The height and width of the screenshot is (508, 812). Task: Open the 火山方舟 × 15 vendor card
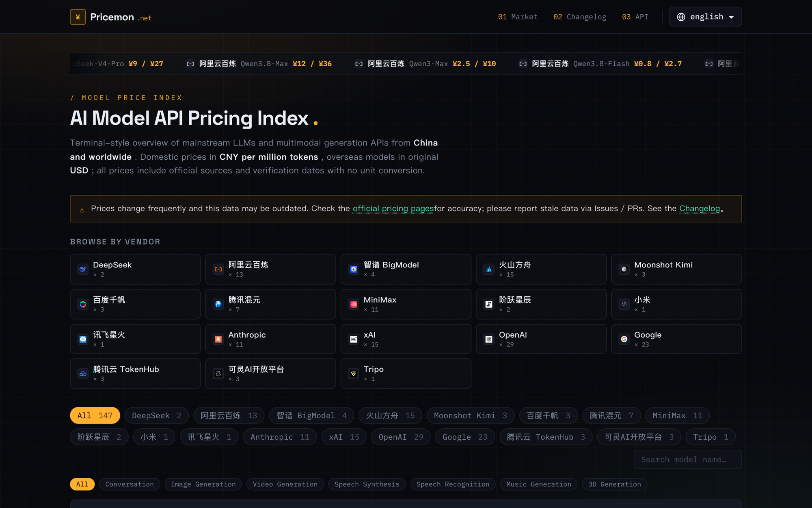point(541,269)
